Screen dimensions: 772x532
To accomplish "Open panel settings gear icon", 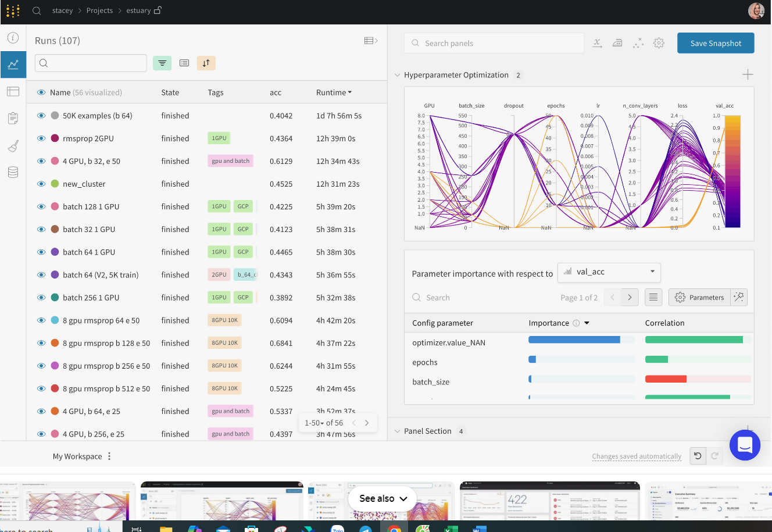I will pos(659,43).
